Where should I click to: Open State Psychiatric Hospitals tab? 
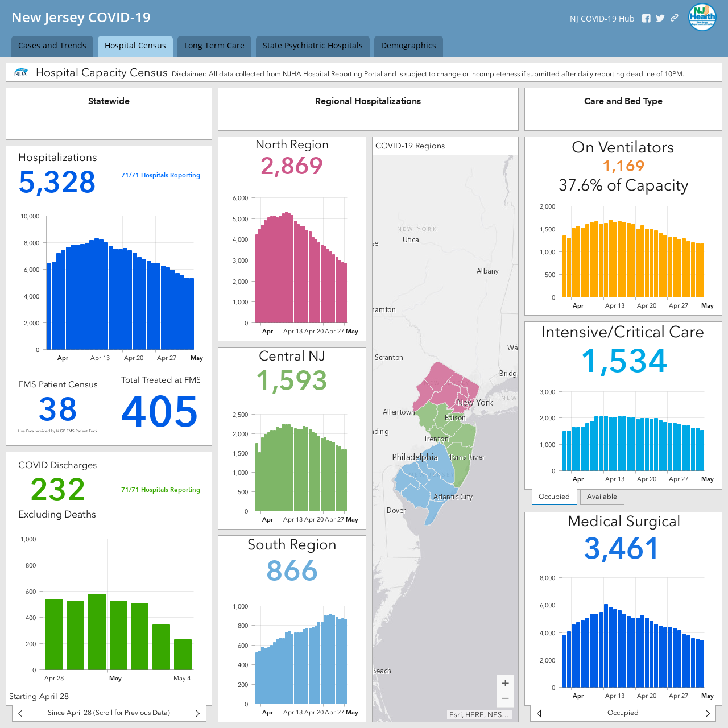[313, 46]
